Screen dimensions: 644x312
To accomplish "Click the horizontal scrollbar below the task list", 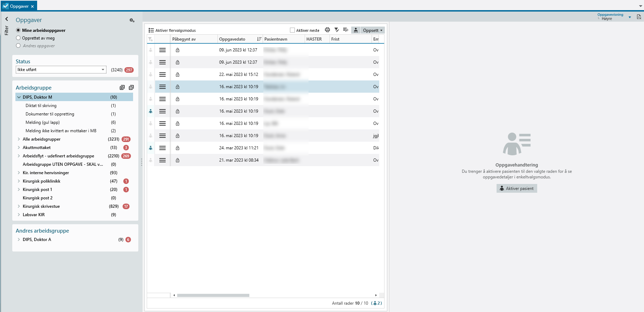I will point(213,295).
